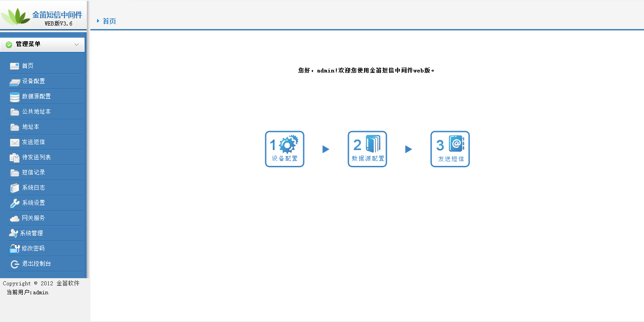
Task: Click step 1 设备配置 gear icon
Action: [x=289, y=144]
